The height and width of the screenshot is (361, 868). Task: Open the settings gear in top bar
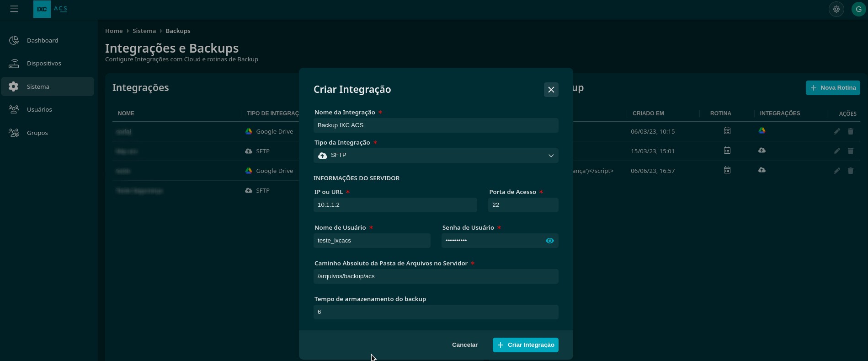point(836,9)
